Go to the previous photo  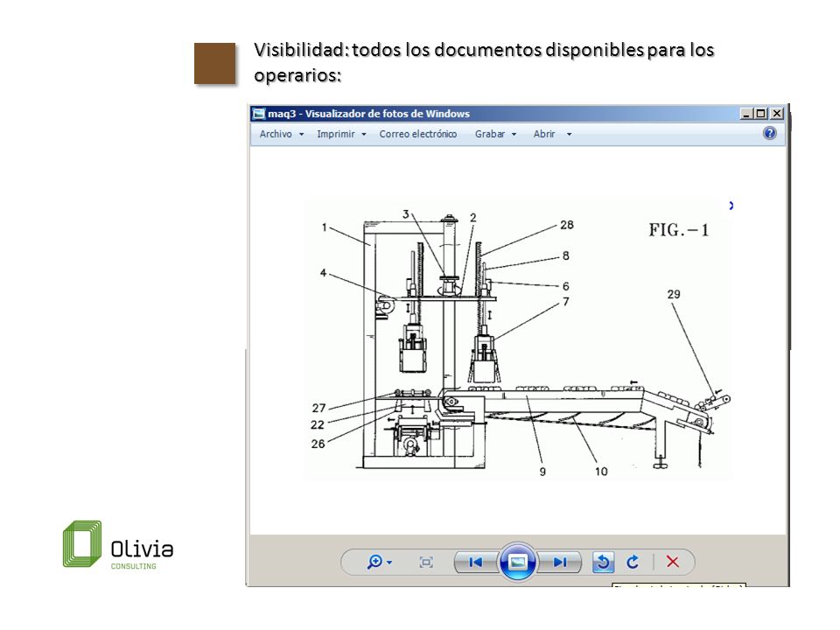pos(475,562)
